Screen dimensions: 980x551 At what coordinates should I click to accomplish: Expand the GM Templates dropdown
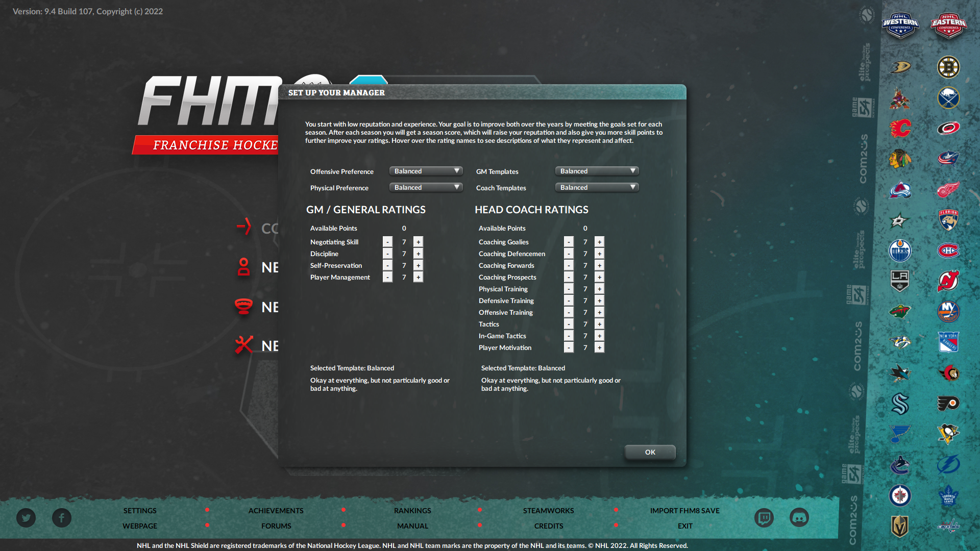pyautogui.click(x=597, y=171)
